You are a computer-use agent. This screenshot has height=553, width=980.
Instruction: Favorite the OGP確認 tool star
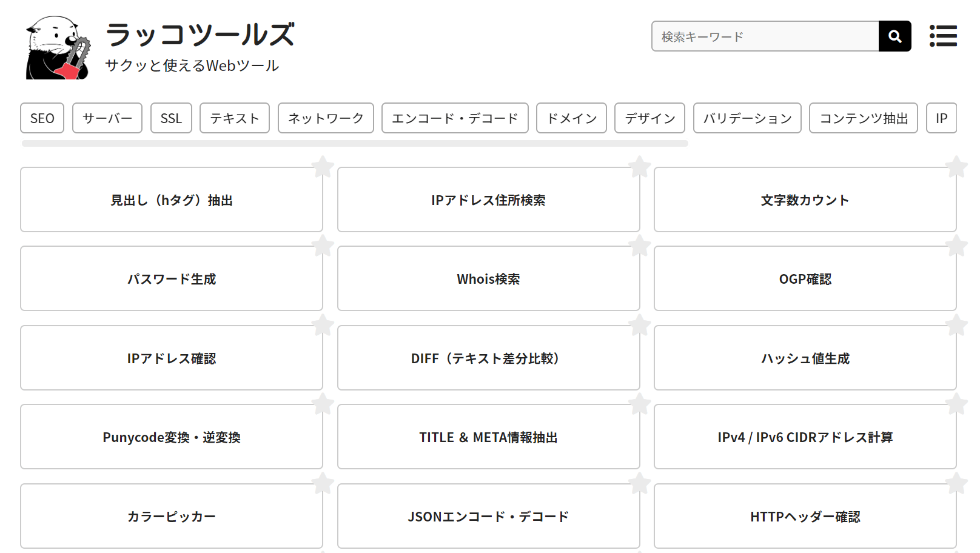pyautogui.click(x=956, y=246)
